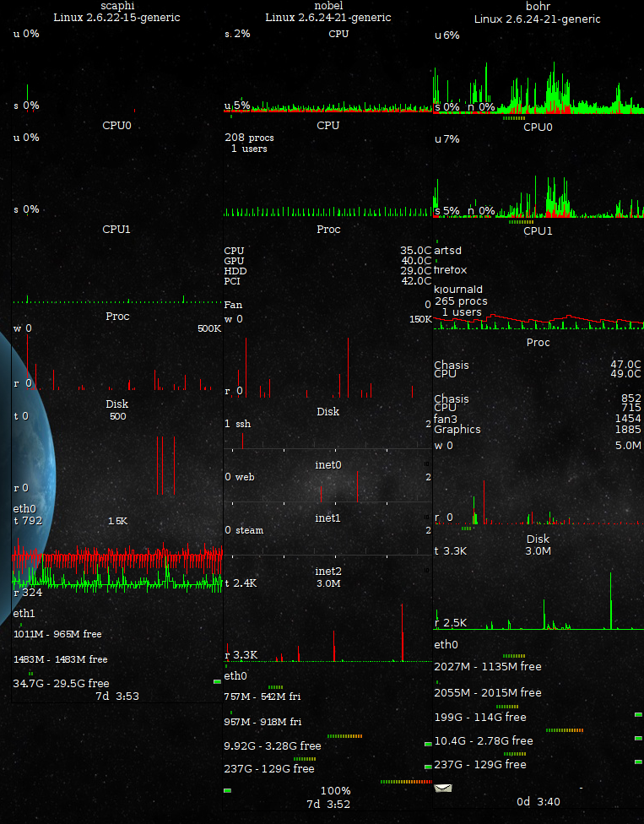Image resolution: width=644 pixels, height=824 pixels.
Task: Click bohr fan3 speed 1454
Action: pyautogui.click(x=628, y=418)
